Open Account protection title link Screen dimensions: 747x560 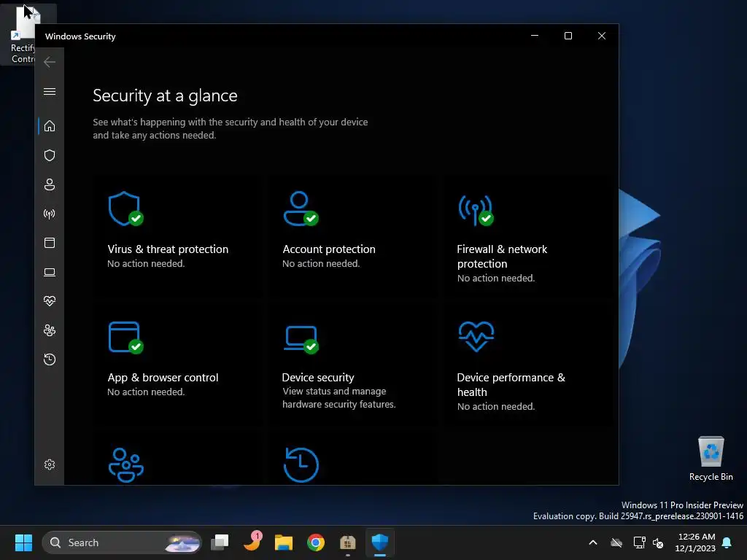point(329,249)
